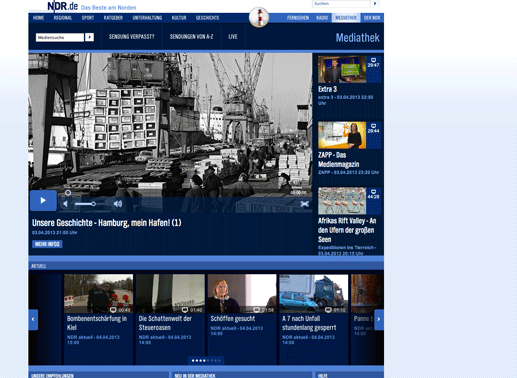Image resolution: width=517 pixels, height=378 pixels.
Task: Click Bombenentschärfung in Kiel title
Action: pyautogui.click(x=97, y=323)
